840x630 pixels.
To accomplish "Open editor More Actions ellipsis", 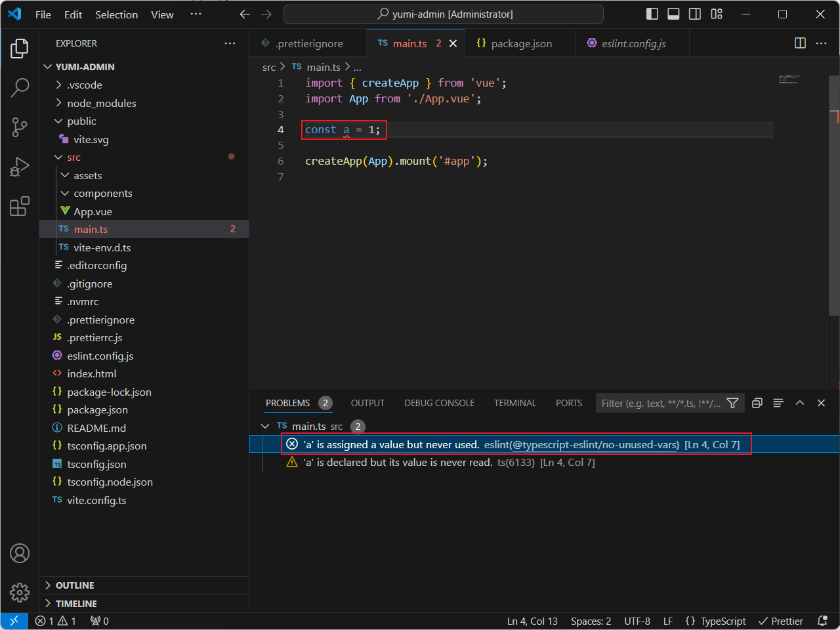I will (x=821, y=43).
